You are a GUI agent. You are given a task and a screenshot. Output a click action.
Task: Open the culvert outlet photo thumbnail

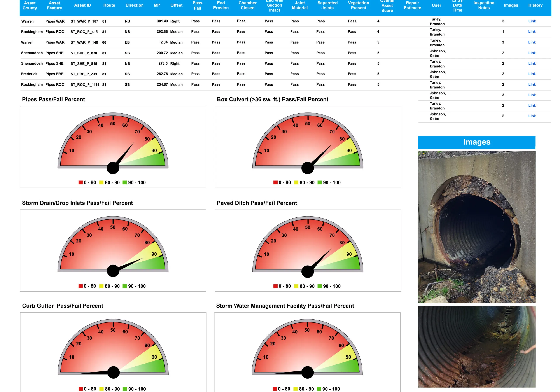(x=477, y=227)
